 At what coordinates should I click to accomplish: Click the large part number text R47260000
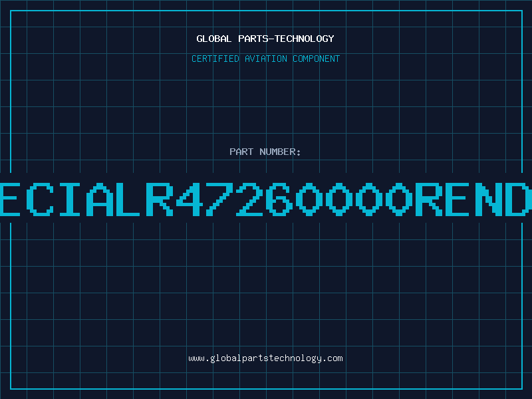click(x=279, y=199)
